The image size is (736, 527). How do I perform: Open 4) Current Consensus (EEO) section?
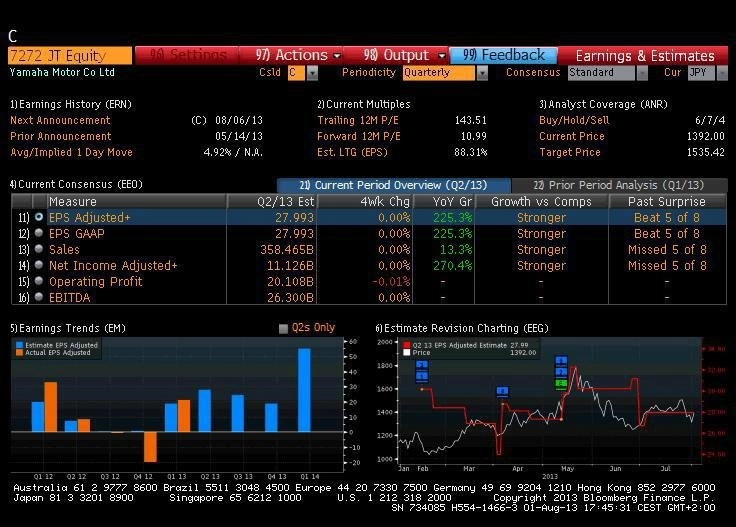[x=76, y=184]
